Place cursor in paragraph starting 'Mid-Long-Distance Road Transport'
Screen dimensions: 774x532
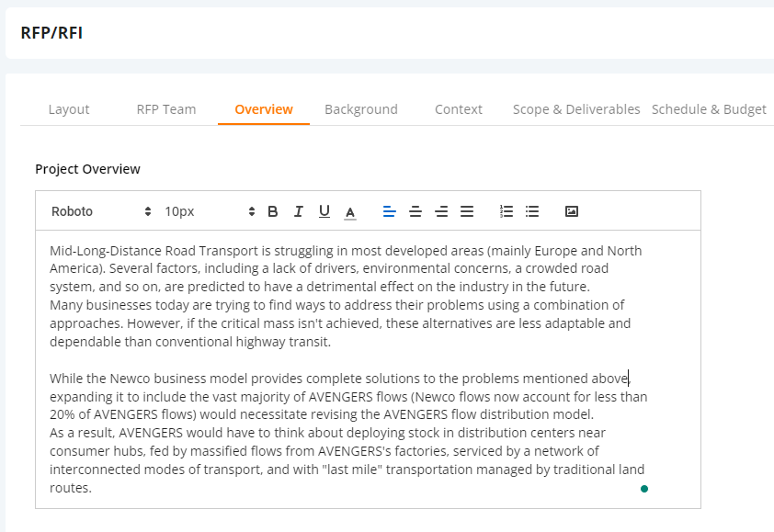[x=346, y=268]
